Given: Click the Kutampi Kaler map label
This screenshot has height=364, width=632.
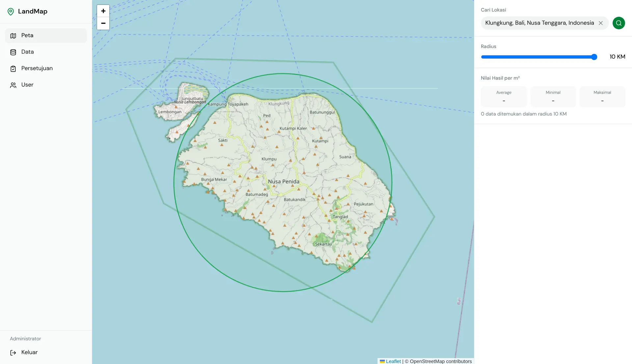Looking at the screenshot, I should coord(293,129).
